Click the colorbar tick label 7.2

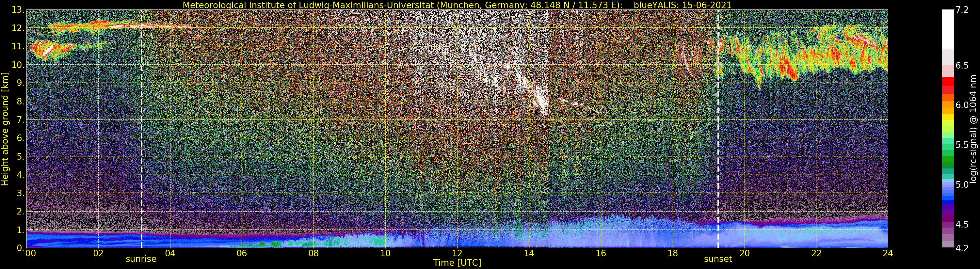(x=962, y=10)
